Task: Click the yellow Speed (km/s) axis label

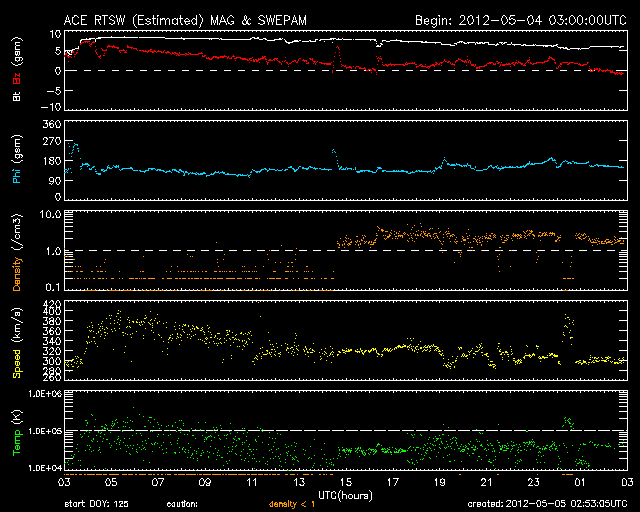Action: click(16, 340)
